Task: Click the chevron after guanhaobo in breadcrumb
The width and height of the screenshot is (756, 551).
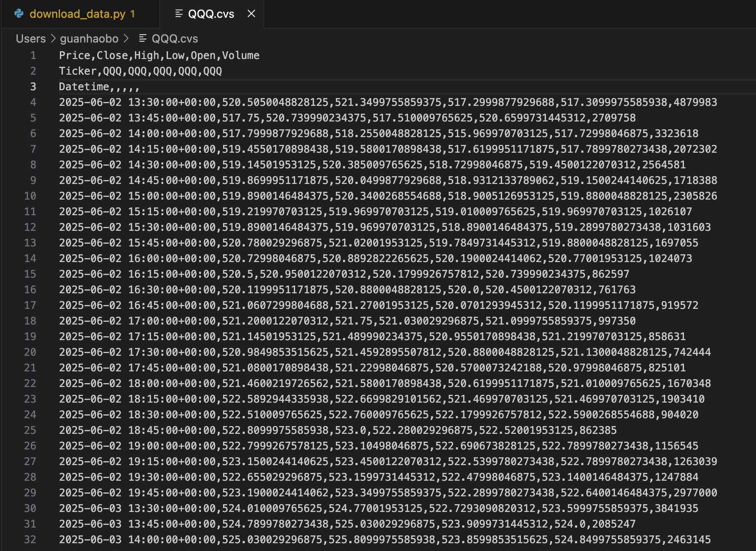Action: [x=126, y=39]
